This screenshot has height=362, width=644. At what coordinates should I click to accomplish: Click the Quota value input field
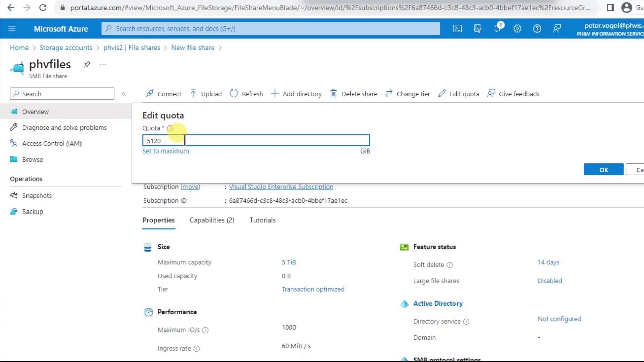pyautogui.click(x=256, y=140)
